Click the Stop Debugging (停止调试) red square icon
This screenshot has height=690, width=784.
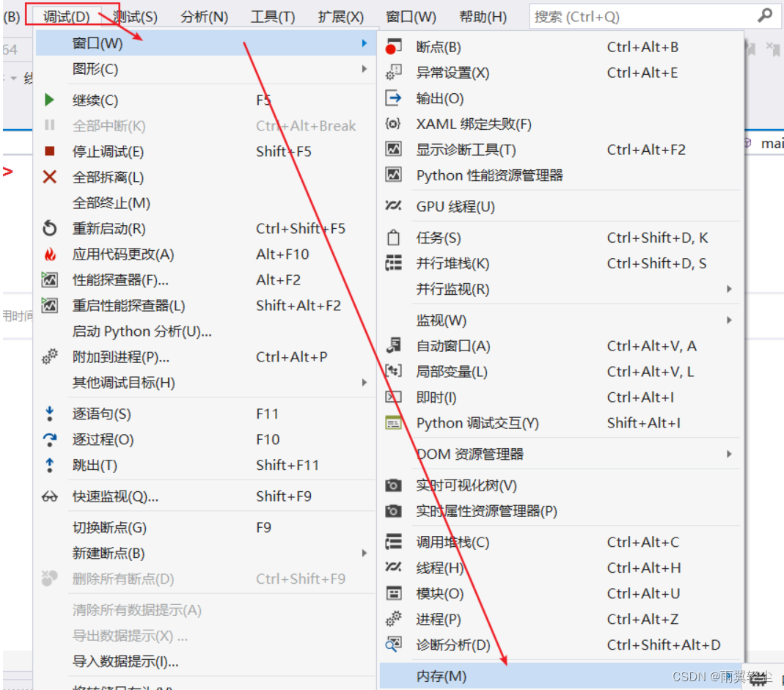click(x=49, y=151)
